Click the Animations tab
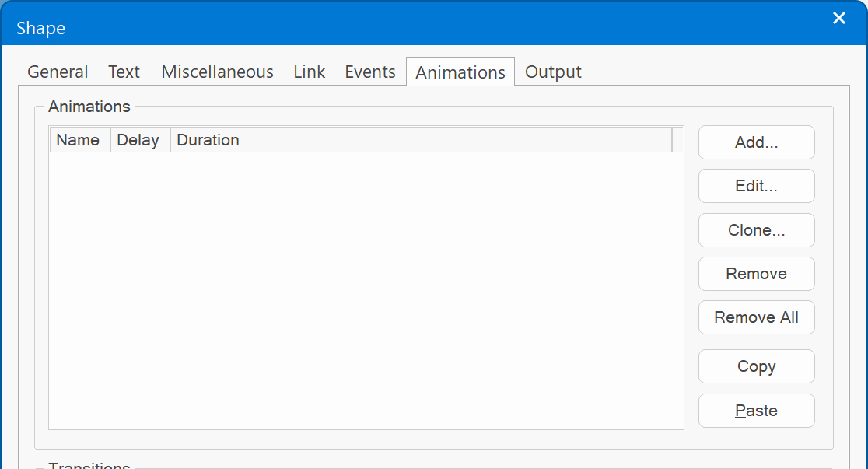 pyautogui.click(x=460, y=72)
